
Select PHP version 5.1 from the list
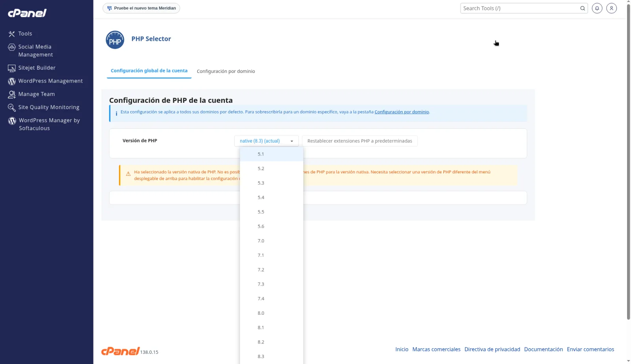point(271,154)
